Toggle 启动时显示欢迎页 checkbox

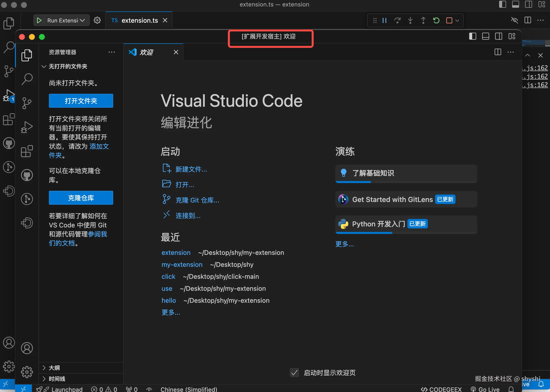pyautogui.click(x=294, y=373)
